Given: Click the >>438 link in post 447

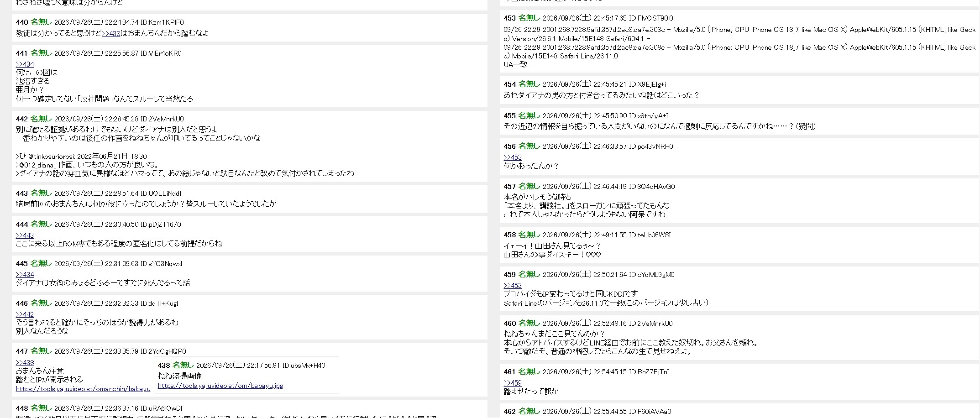Looking at the screenshot, I should 25,363.
